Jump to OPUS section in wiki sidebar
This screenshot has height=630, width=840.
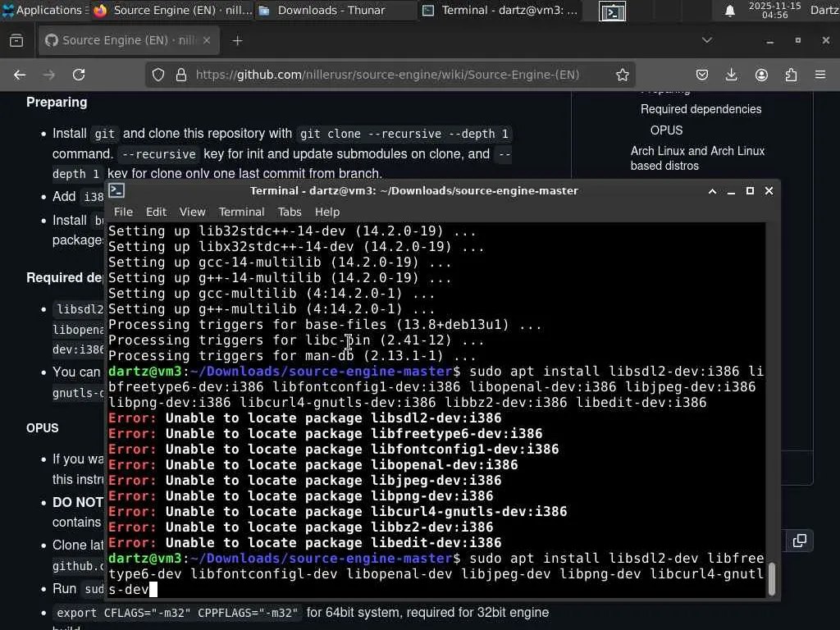tap(666, 130)
